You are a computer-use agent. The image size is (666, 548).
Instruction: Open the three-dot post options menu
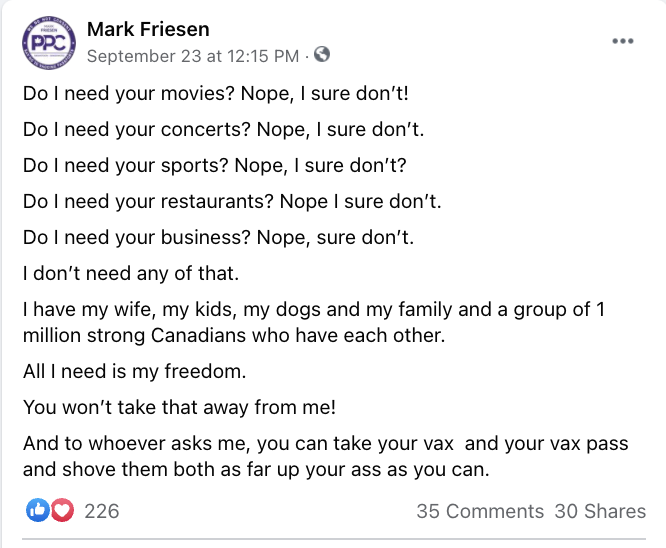pos(623,41)
